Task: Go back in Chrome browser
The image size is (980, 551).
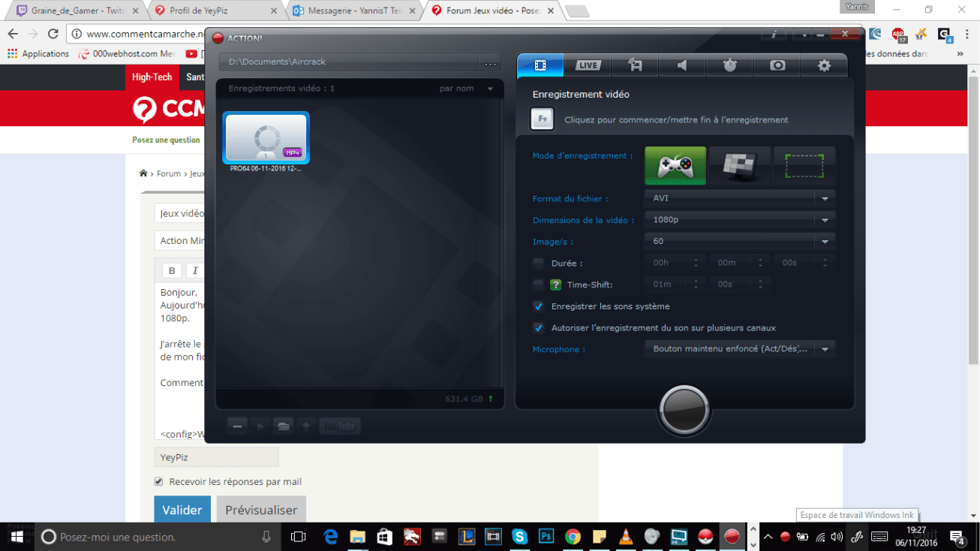Action: (x=13, y=34)
